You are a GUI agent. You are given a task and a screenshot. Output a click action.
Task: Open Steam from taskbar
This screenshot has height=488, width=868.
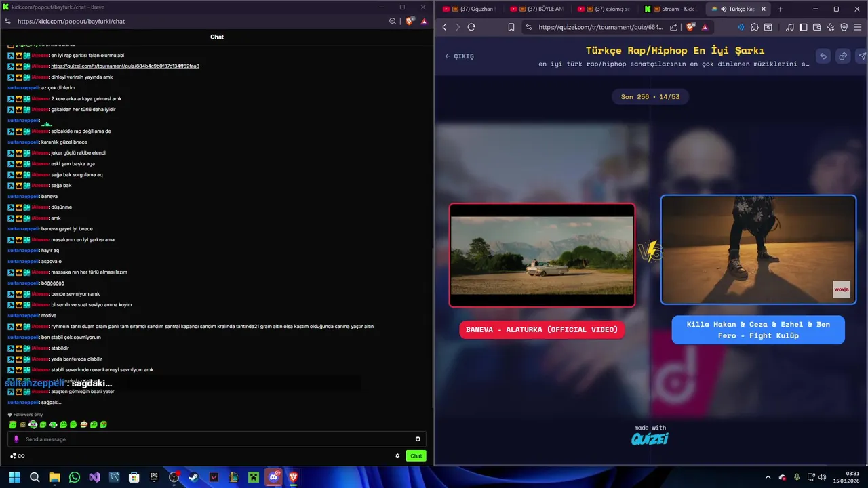[194, 477]
